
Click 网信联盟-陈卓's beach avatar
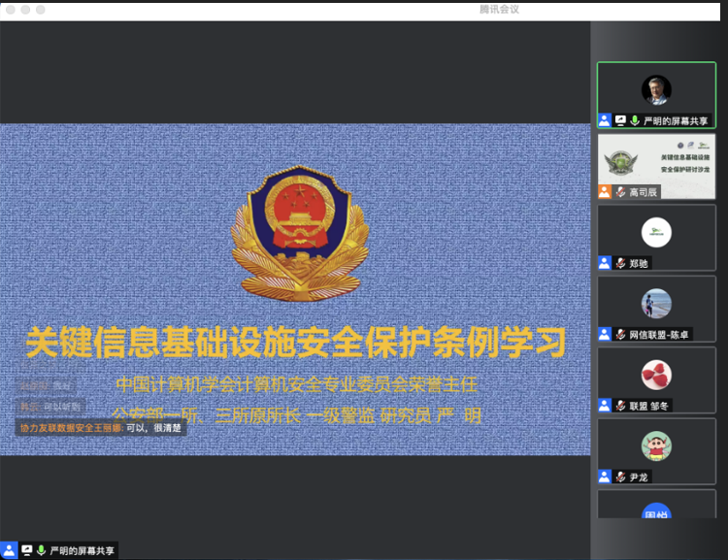pyautogui.click(x=656, y=304)
